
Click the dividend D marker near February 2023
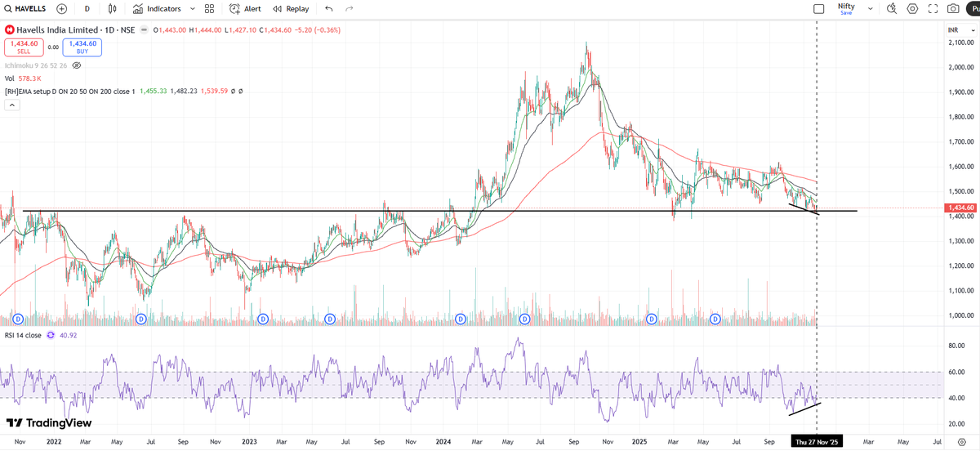pos(263,318)
